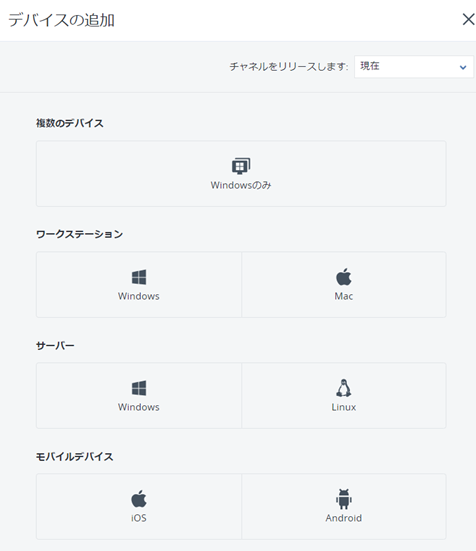Image resolution: width=476 pixels, height=551 pixels.
Task: Click the 複数のデバイス section heading
Action: [x=70, y=123]
